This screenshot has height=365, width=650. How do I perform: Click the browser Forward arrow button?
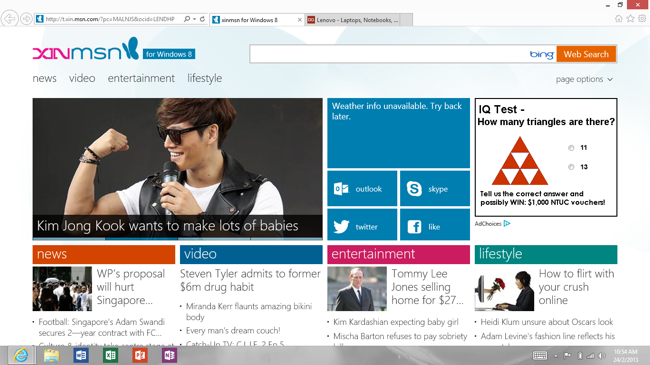pyautogui.click(x=26, y=19)
